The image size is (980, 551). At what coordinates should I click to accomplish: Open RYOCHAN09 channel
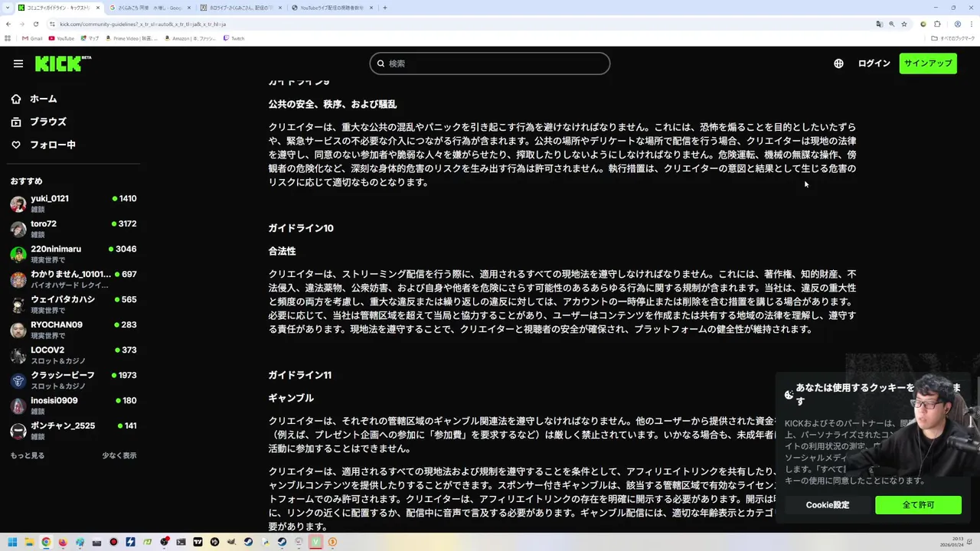point(73,330)
